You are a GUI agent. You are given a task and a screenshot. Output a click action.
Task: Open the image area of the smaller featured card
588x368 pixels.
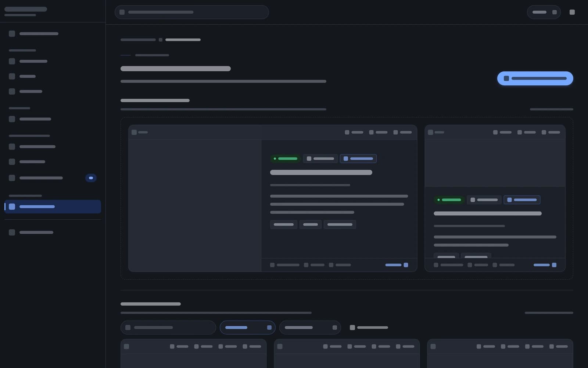click(495, 163)
